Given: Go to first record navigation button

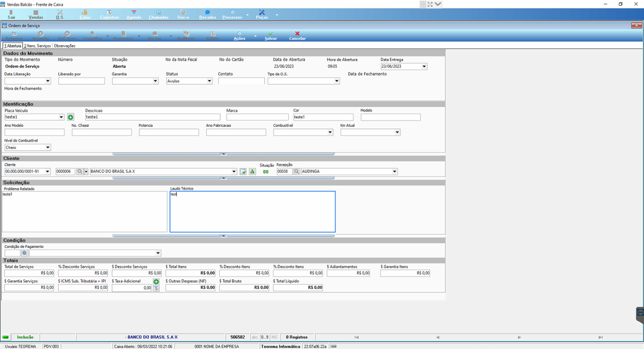Looking at the screenshot, I should click(356, 337).
